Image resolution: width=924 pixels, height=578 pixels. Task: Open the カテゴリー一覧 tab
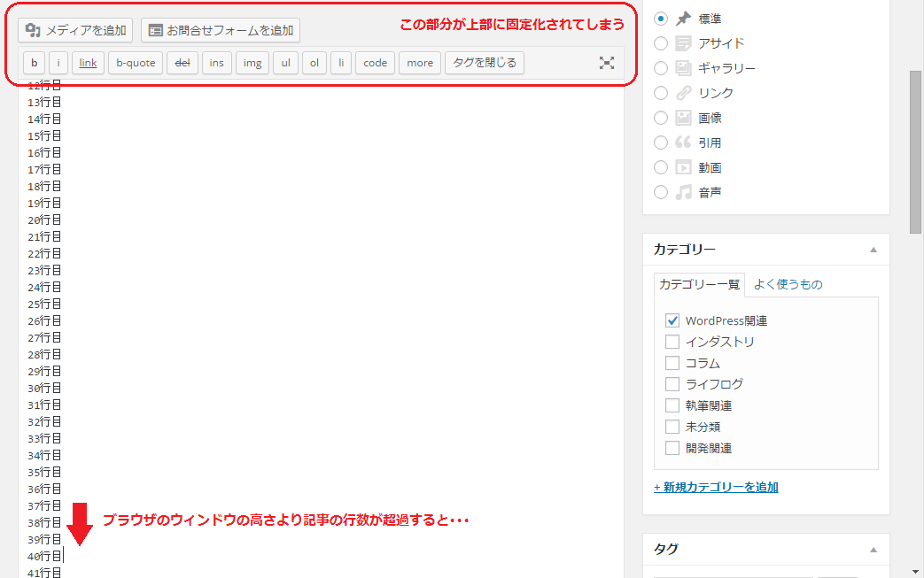(x=700, y=284)
